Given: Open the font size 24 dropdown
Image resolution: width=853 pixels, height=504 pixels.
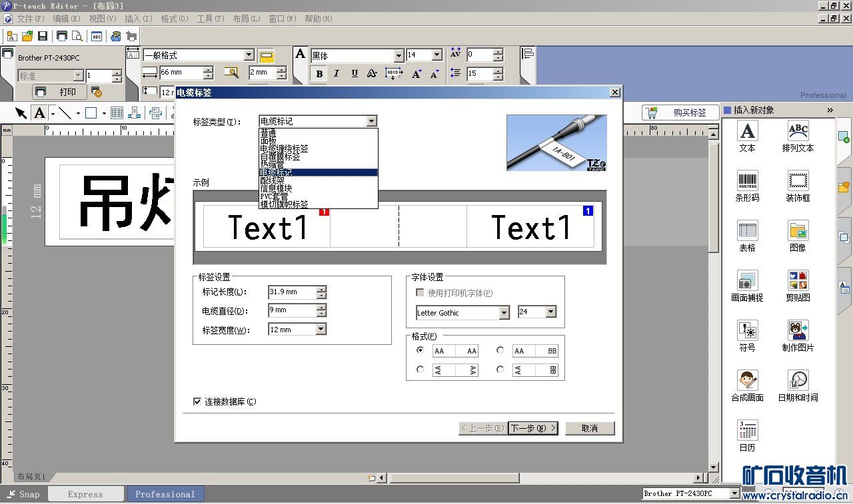Looking at the screenshot, I should pos(550,312).
